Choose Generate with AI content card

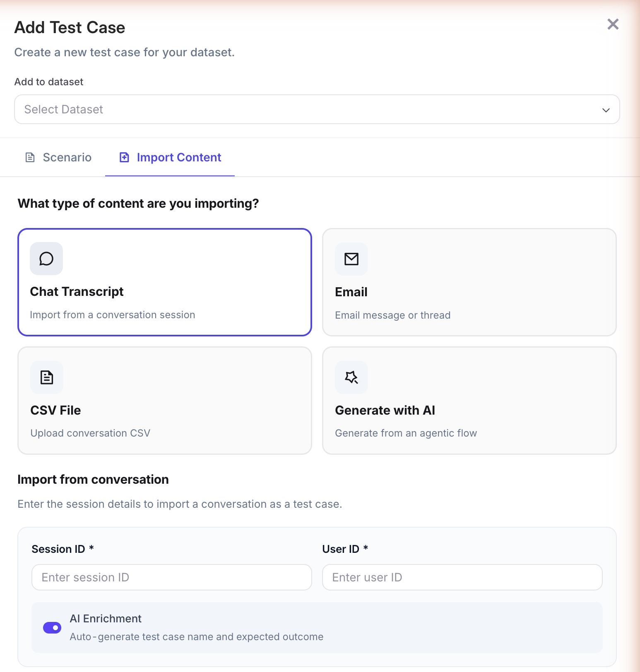pyautogui.click(x=469, y=401)
